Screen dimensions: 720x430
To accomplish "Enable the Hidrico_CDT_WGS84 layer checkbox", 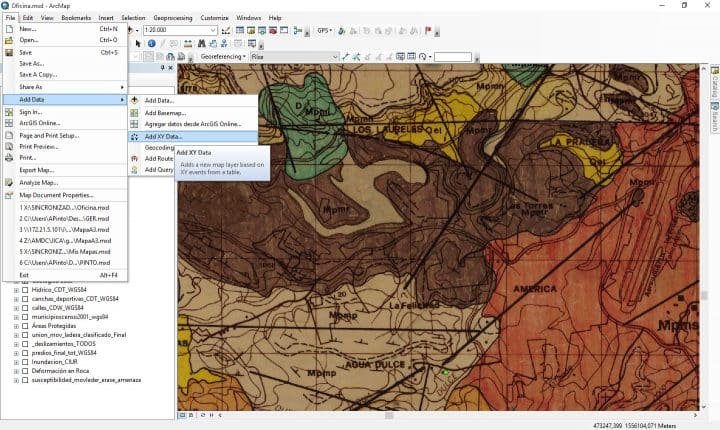I will [25, 290].
